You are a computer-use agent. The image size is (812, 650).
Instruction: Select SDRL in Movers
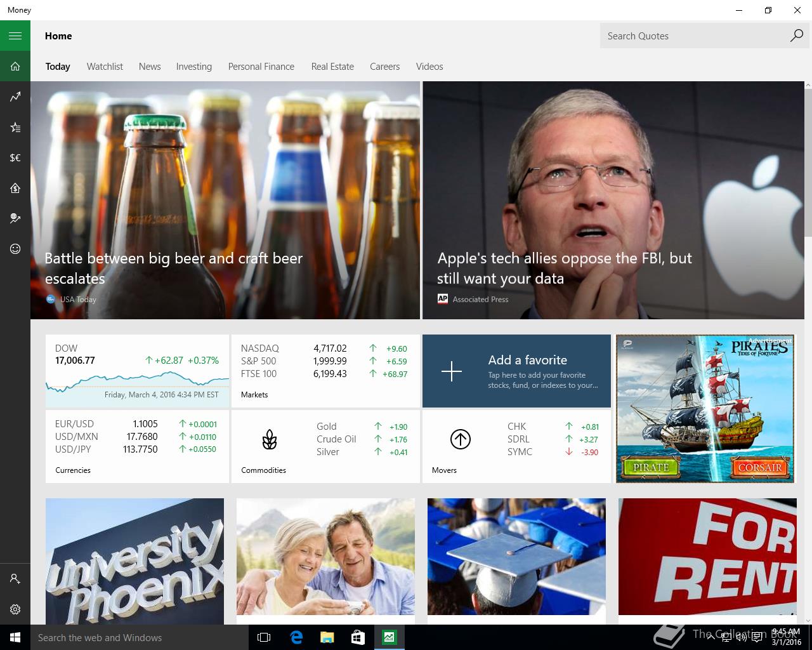tap(553, 439)
